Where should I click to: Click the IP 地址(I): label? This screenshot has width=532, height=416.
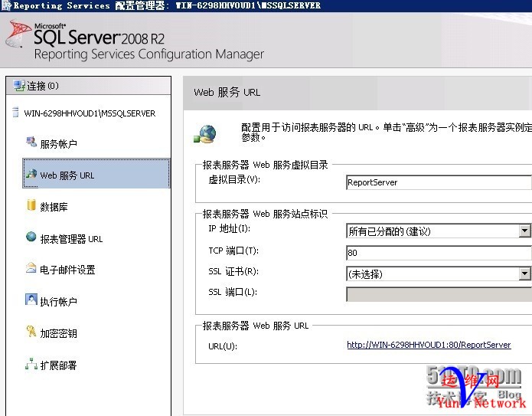[x=230, y=228]
